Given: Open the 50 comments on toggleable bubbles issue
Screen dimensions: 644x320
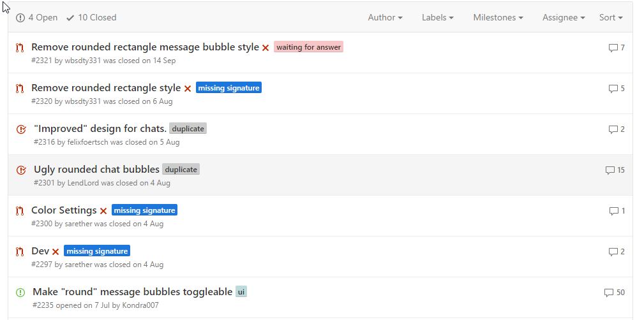Looking at the screenshot, I should [x=615, y=293].
